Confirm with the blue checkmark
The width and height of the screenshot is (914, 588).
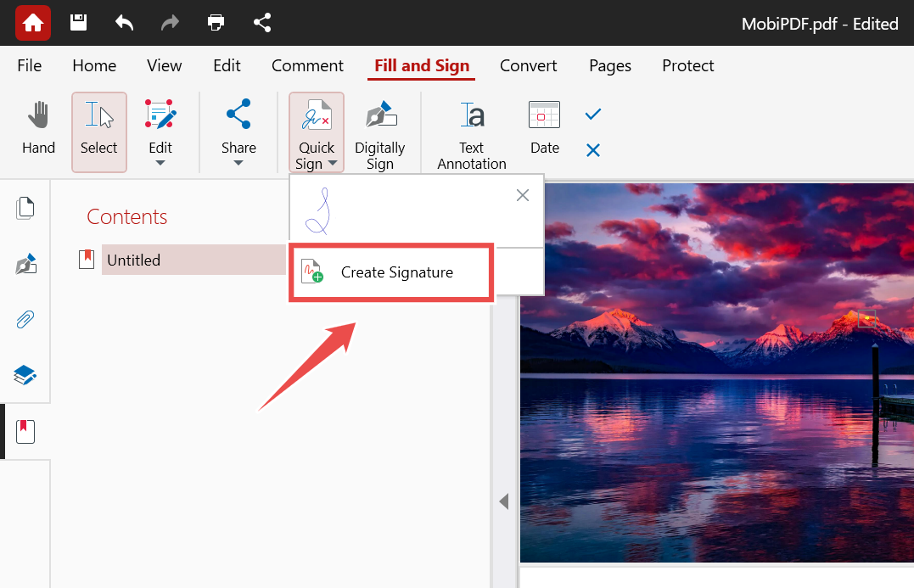point(592,113)
